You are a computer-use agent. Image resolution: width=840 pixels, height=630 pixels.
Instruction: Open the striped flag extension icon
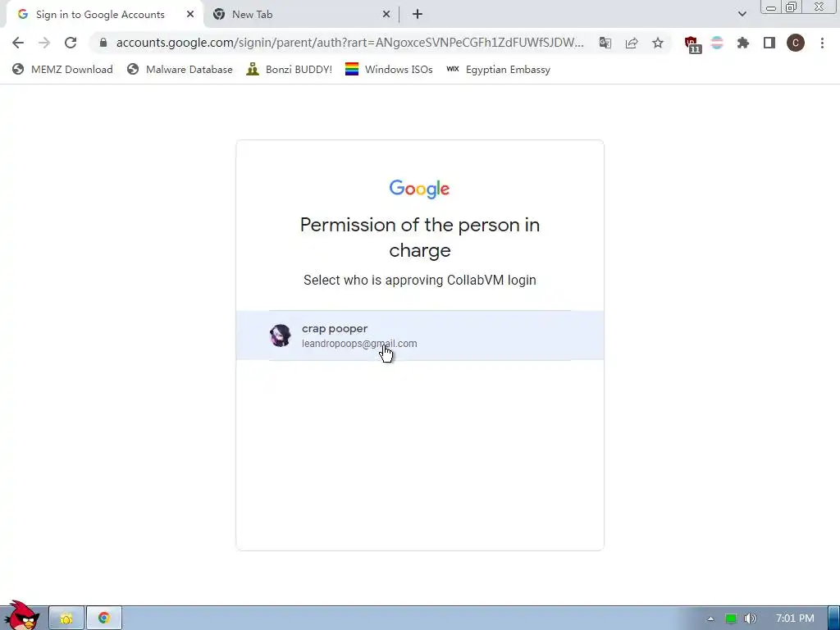point(717,43)
